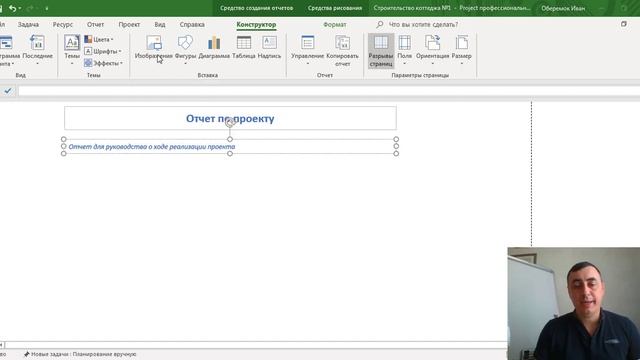Select the Средство создания отчетов contextual tab

tap(256, 8)
